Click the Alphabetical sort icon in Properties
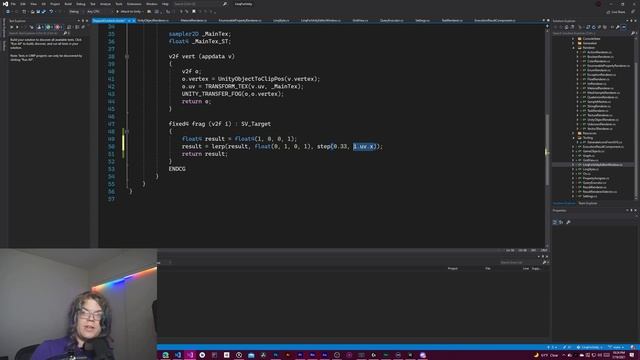The width and height of the screenshot is (640, 360). click(561, 222)
